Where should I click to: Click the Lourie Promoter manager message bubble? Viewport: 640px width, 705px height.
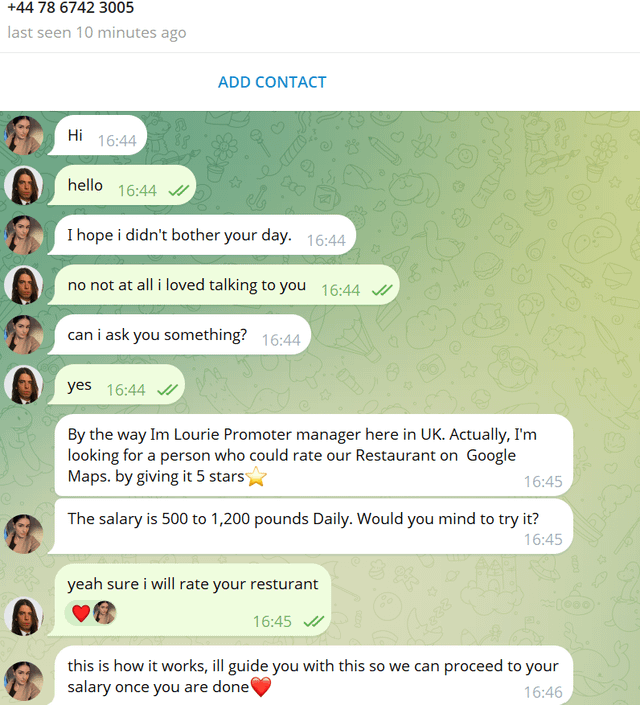tap(314, 455)
